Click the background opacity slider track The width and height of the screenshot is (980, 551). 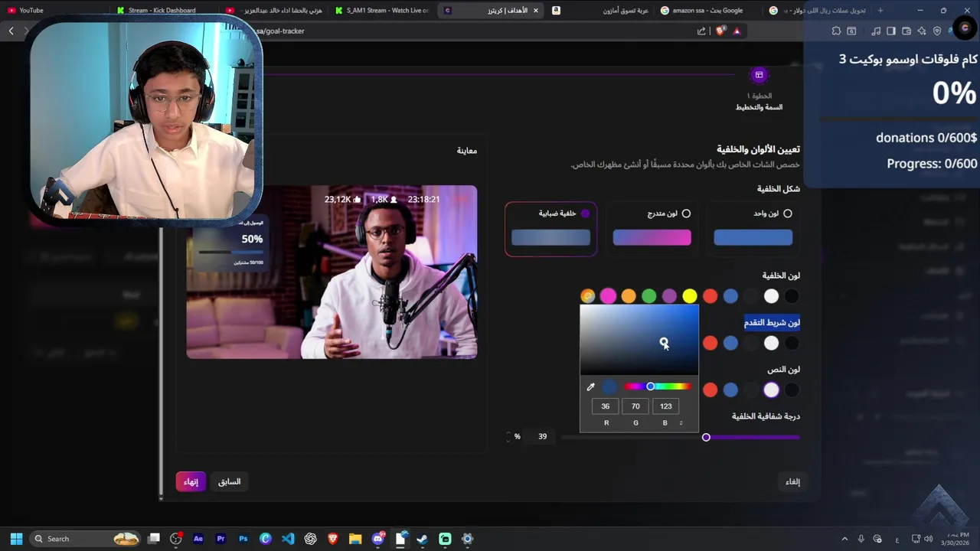tap(681, 437)
